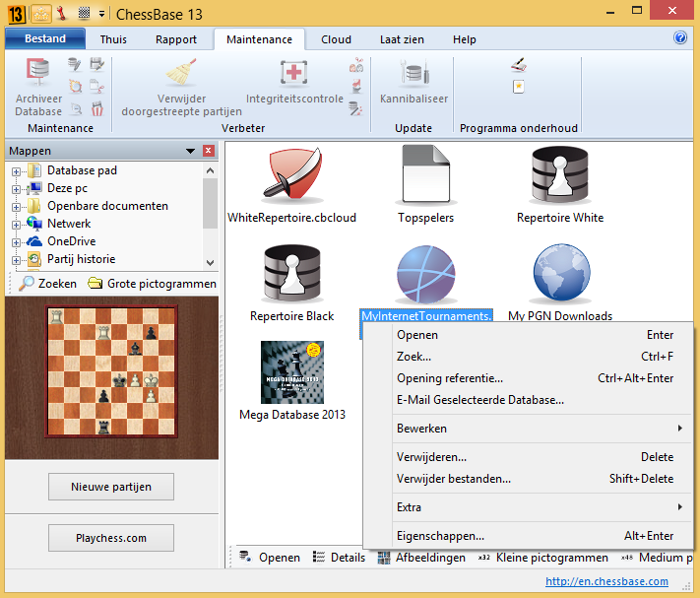This screenshot has width=700, height=598.
Task: Click the red wrench quick-access icon
Action: point(62,14)
